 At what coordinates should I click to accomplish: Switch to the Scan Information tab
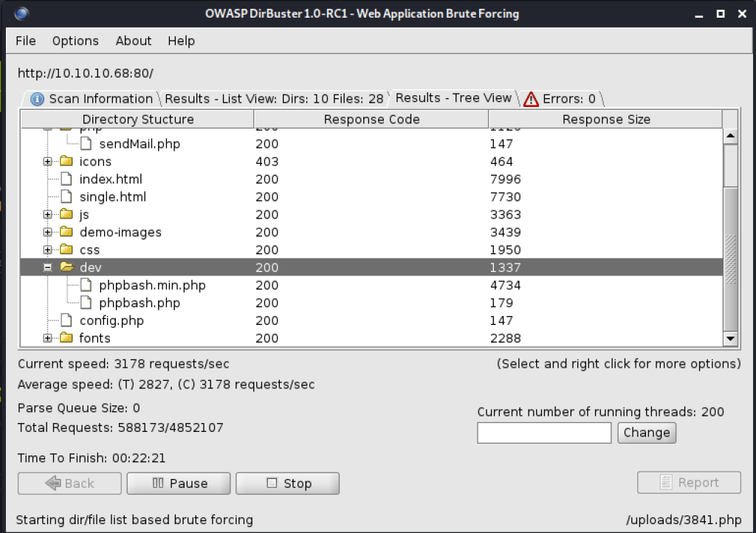(x=92, y=99)
